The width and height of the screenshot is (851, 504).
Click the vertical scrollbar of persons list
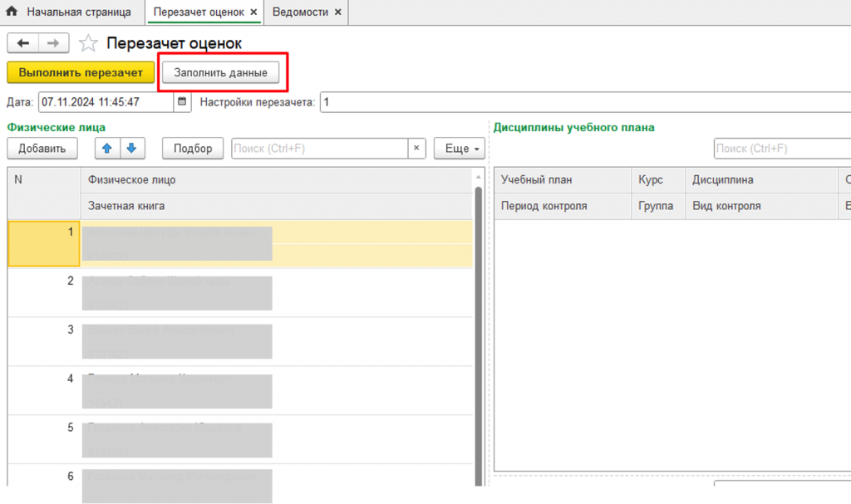click(x=478, y=332)
